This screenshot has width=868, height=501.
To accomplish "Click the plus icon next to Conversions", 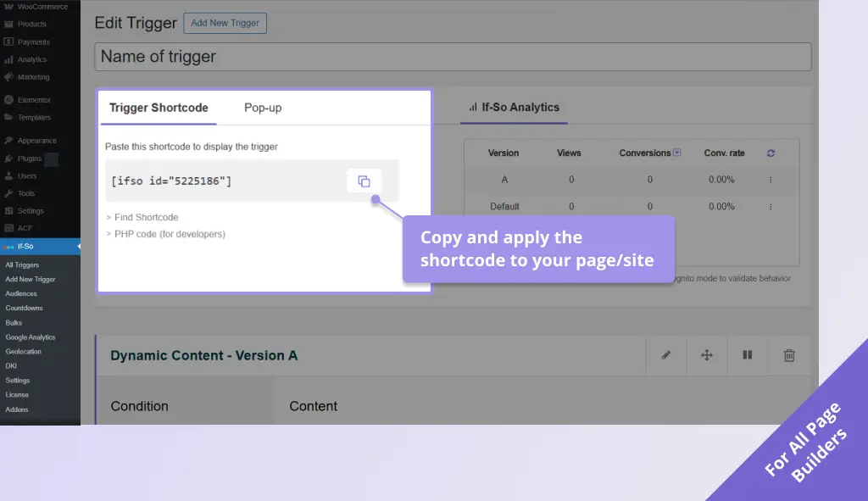I will [x=677, y=153].
